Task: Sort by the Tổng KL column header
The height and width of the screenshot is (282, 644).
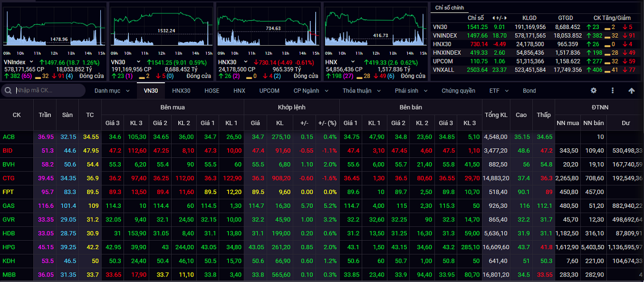Action: coord(496,115)
